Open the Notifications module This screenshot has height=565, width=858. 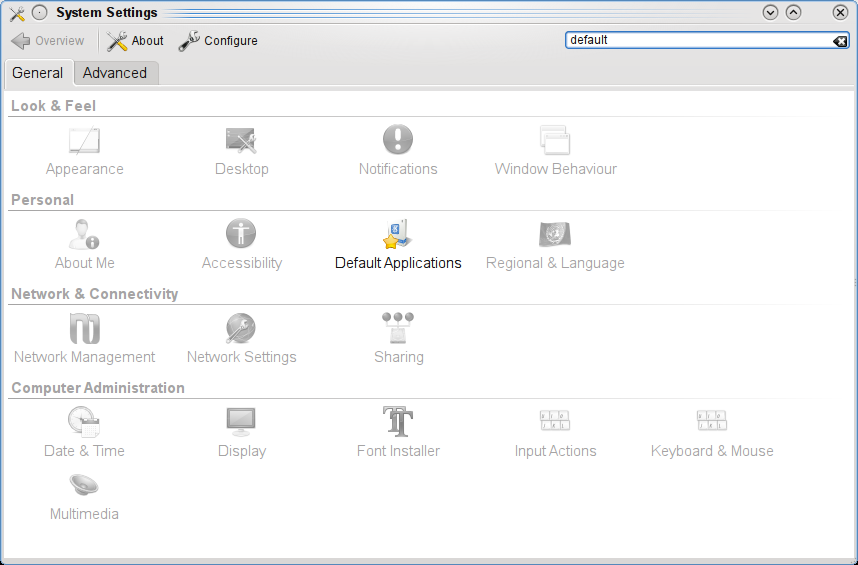(398, 152)
